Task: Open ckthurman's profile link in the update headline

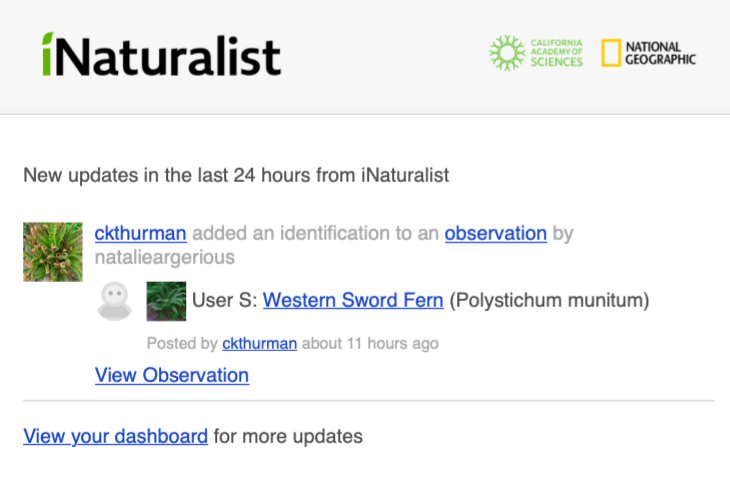Action: tap(140, 234)
